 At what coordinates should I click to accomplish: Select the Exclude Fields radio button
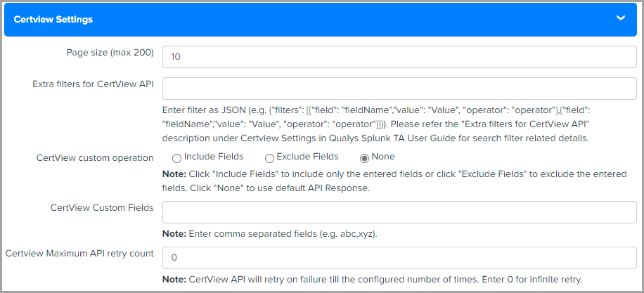click(269, 158)
